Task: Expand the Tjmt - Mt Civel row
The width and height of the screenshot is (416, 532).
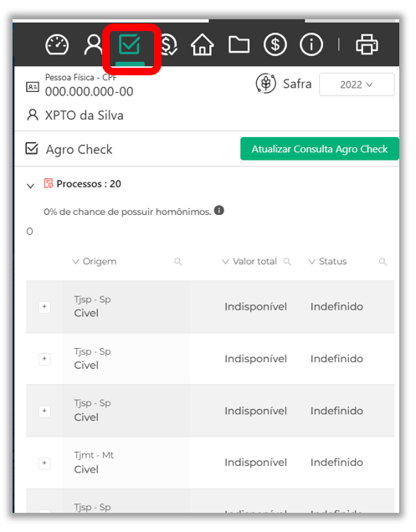Action: (44, 463)
